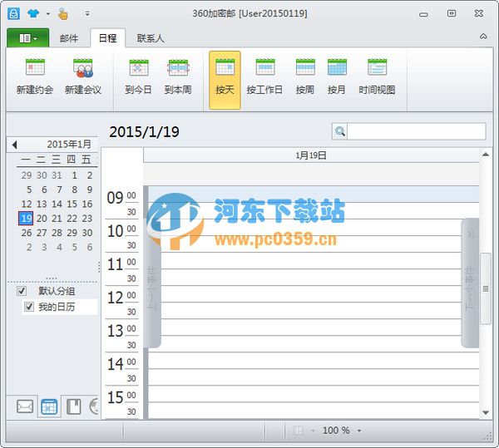Image resolution: width=499 pixels, height=448 pixels.
Task: Select date 19 in mini calendar
Action: coord(26,218)
